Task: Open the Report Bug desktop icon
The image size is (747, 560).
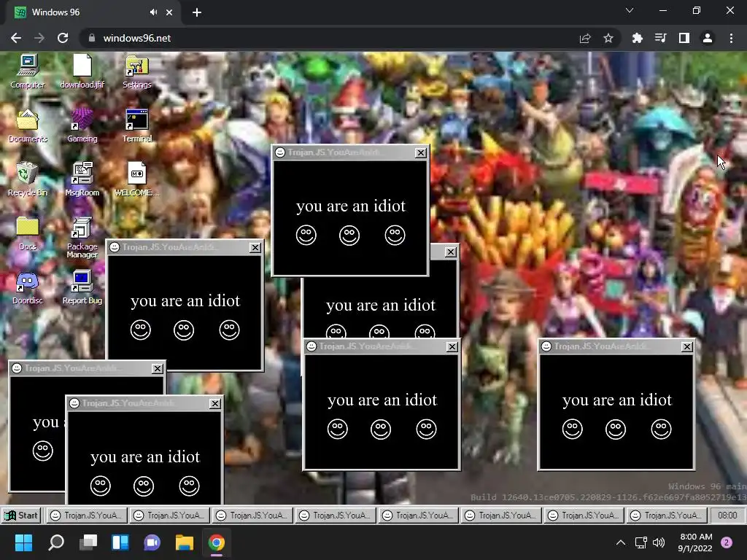Action: [x=82, y=287]
